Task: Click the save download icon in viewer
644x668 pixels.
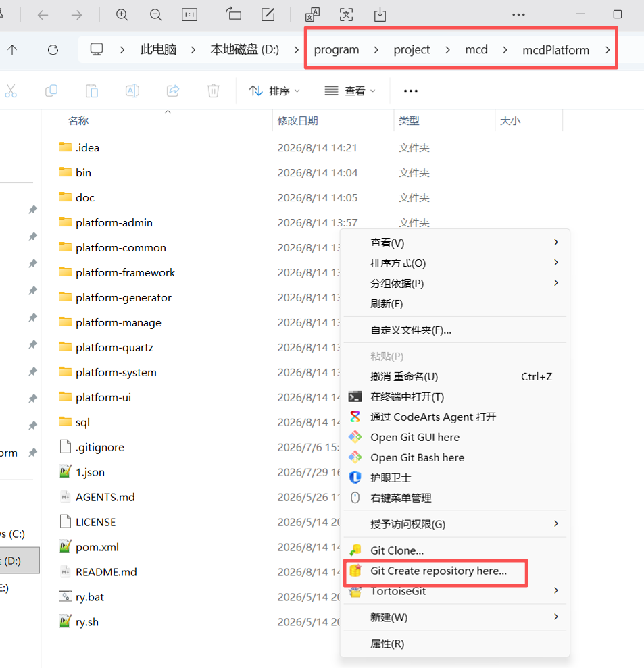Action: 380,14
